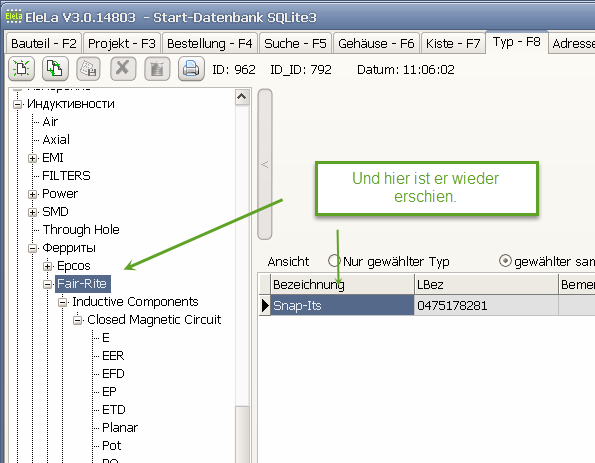Screen dimensions: 595x463
Task: Click the save record toolbar icon
Action: (x=88, y=69)
